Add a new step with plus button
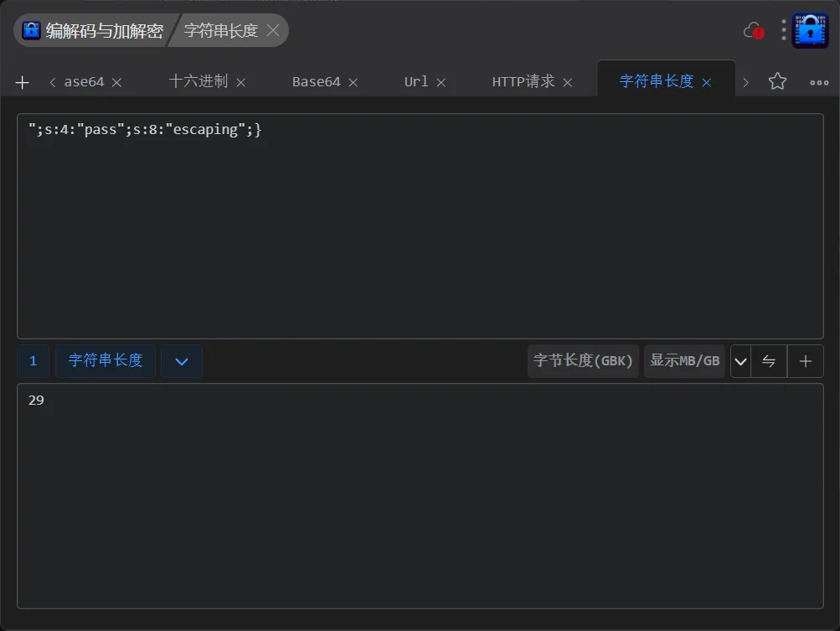Viewport: 840px width, 631px height. click(x=806, y=361)
